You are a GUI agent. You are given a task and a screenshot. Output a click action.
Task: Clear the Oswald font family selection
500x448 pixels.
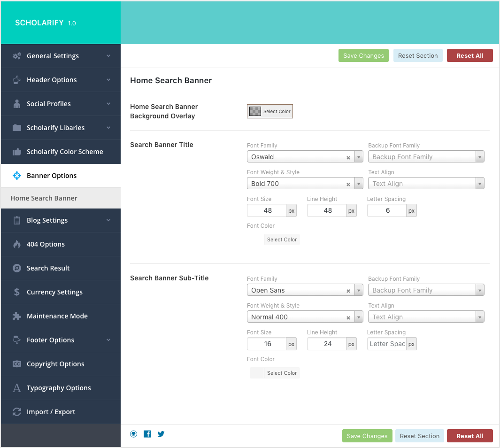pos(348,157)
